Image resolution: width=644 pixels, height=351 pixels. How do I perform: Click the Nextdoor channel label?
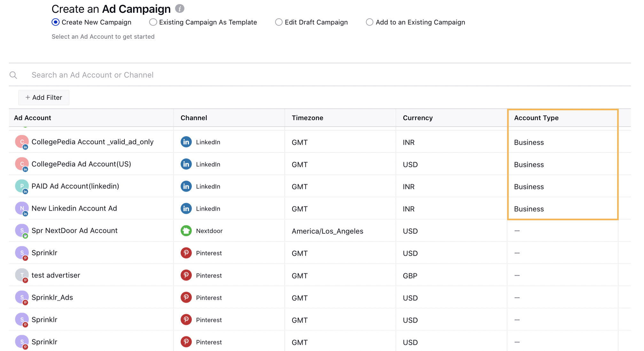click(209, 231)
